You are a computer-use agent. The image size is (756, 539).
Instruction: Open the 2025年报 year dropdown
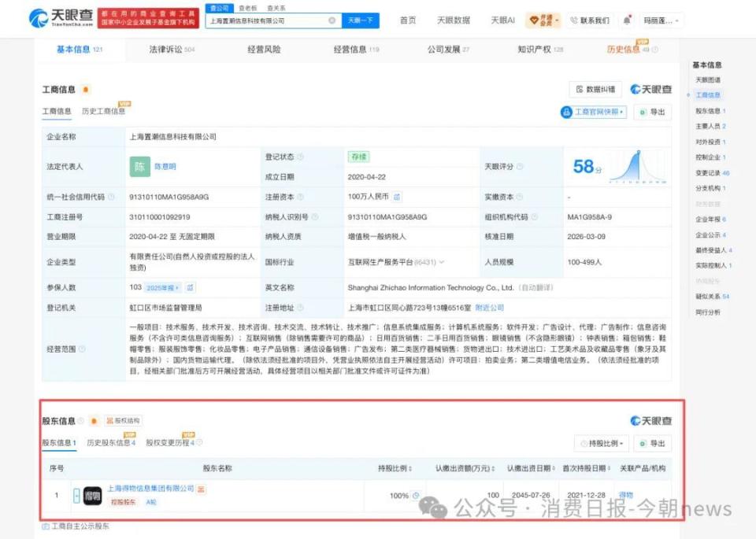pos(163,287)
